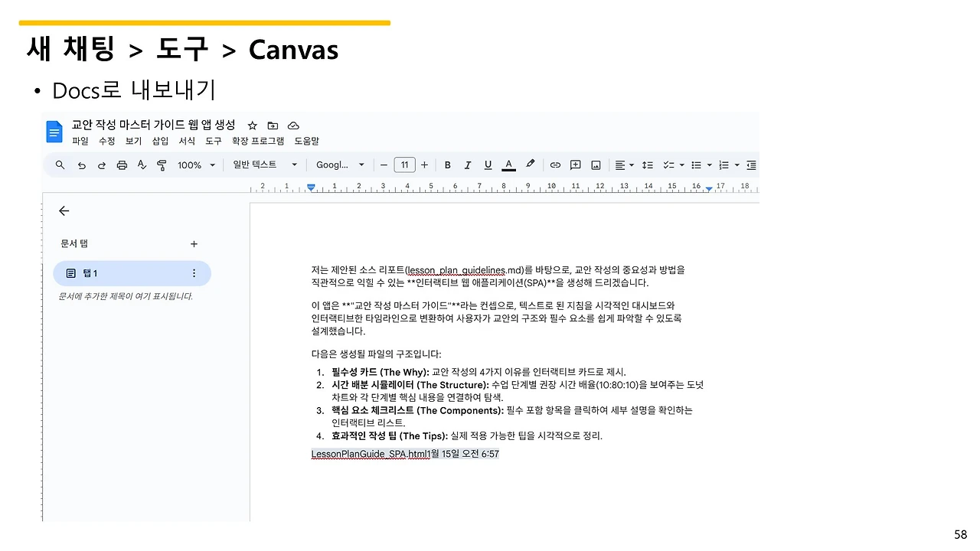980x551 pixels.
Task: Open the Google Docs home icon
Action: pos(54,132)
